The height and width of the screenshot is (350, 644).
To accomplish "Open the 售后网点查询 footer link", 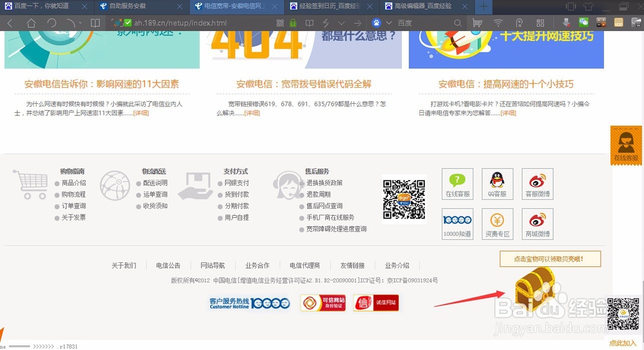I will coord(325,206).
